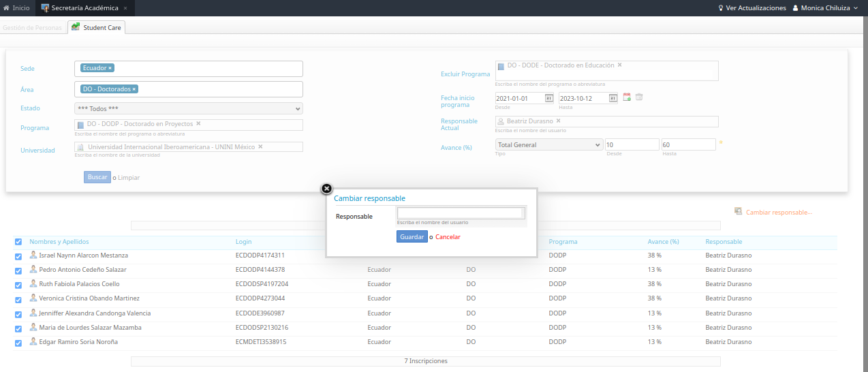The width and height of the screenshot is (868, 372).
Task: Remove Ecuador tag from the Sede field
Action: coord(110,68)
